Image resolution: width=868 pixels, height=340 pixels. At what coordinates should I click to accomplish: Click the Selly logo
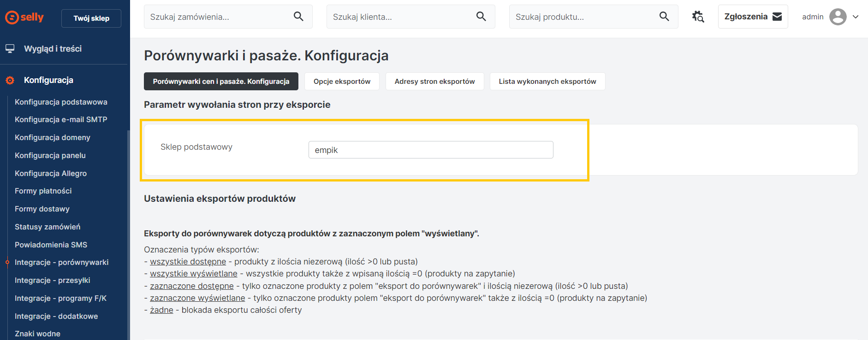24,18
